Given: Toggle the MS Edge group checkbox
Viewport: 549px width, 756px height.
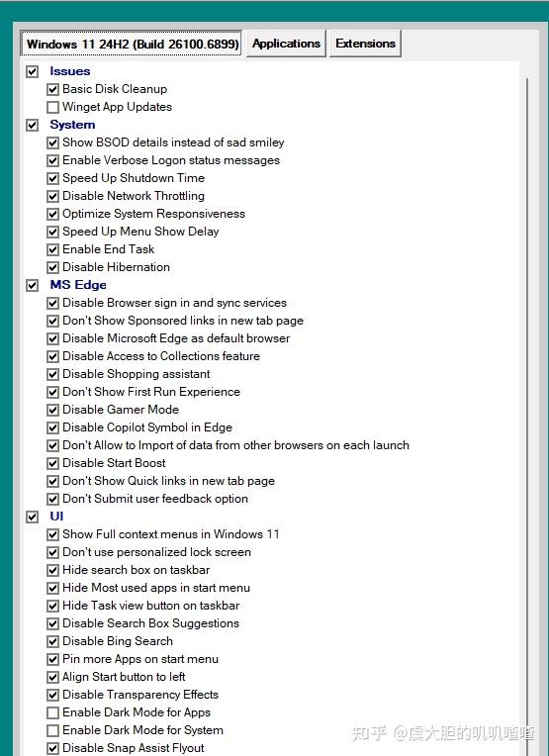Looking at the screenshot, I should (x=33, y=285).
